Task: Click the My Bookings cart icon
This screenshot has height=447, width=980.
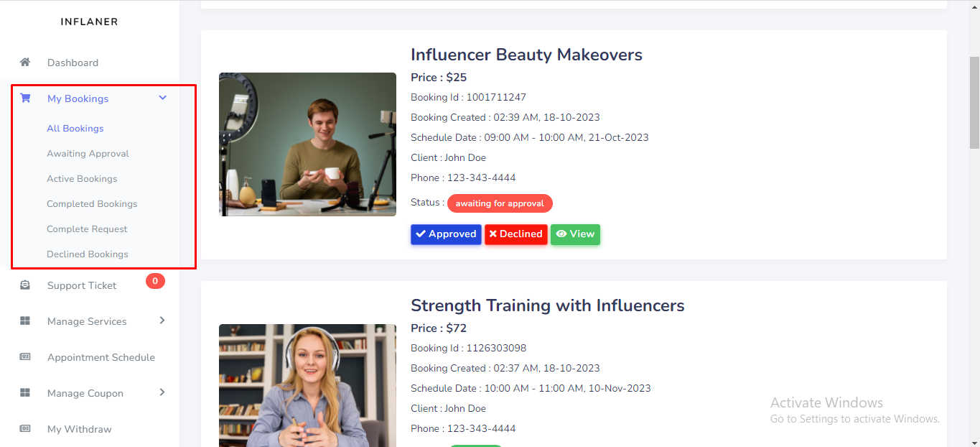Action: 25,98
